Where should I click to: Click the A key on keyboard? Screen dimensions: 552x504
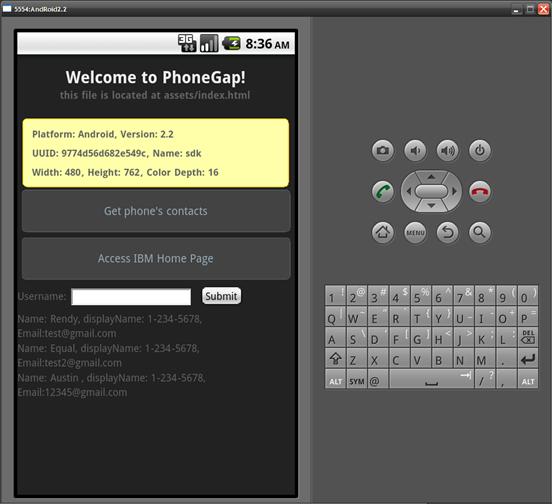pos(335,337)
